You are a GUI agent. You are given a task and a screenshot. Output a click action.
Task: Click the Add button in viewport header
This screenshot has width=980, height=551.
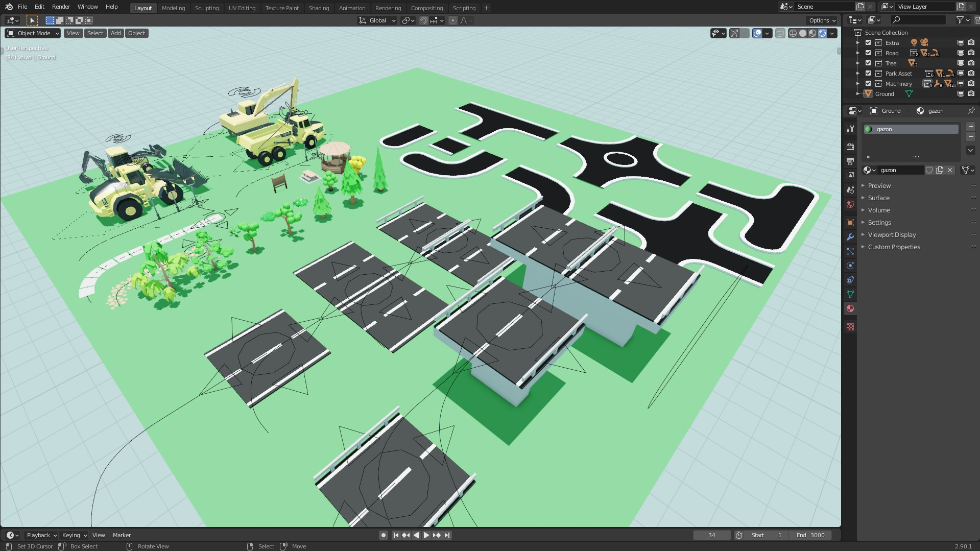pos(115,33)
